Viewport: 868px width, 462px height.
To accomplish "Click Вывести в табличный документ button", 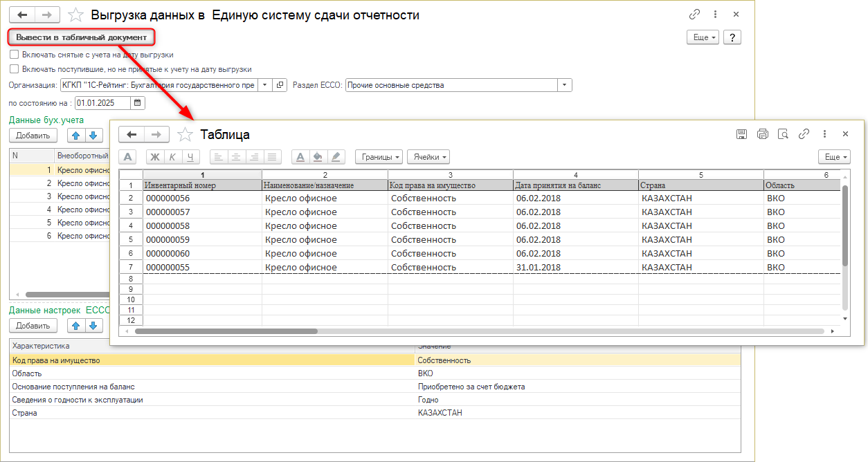I will tap(82, 37).
